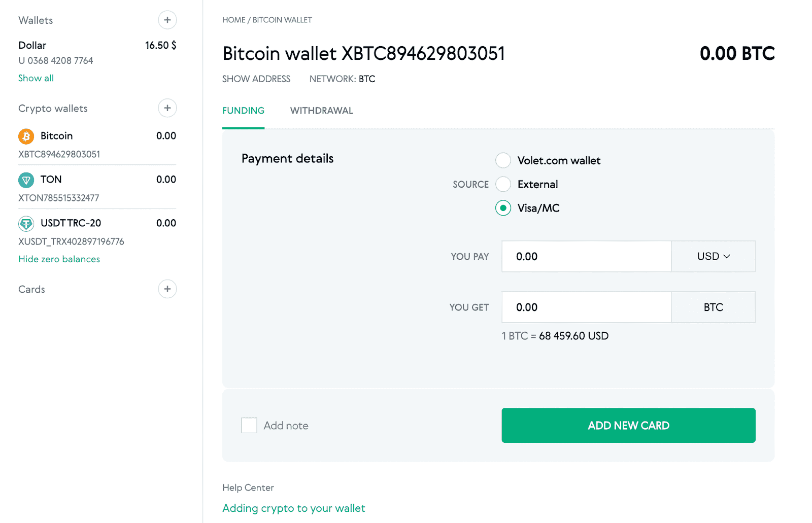
Task: Select the Funding tab
Action: coord(243,111)
